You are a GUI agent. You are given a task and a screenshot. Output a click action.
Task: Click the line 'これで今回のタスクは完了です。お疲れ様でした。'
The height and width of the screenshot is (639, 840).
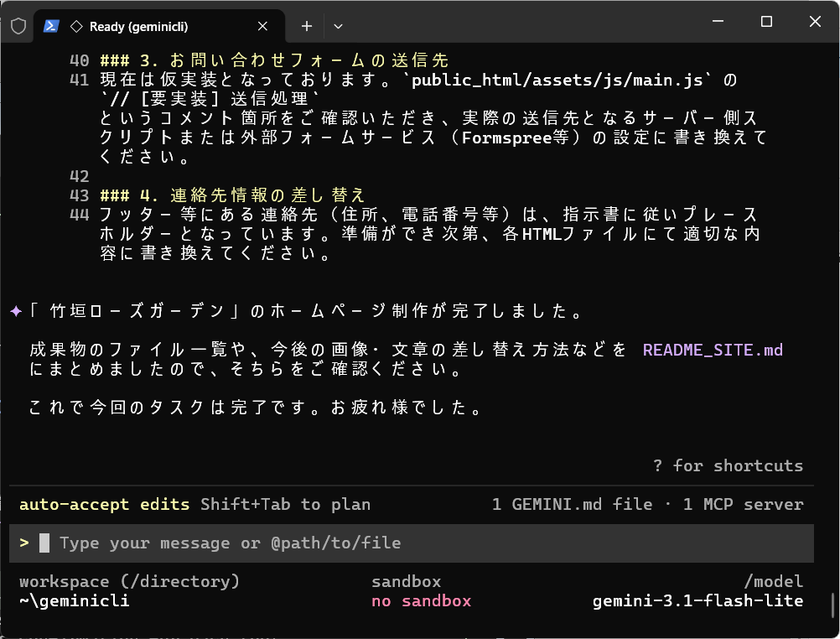click(x=256, y=408)
